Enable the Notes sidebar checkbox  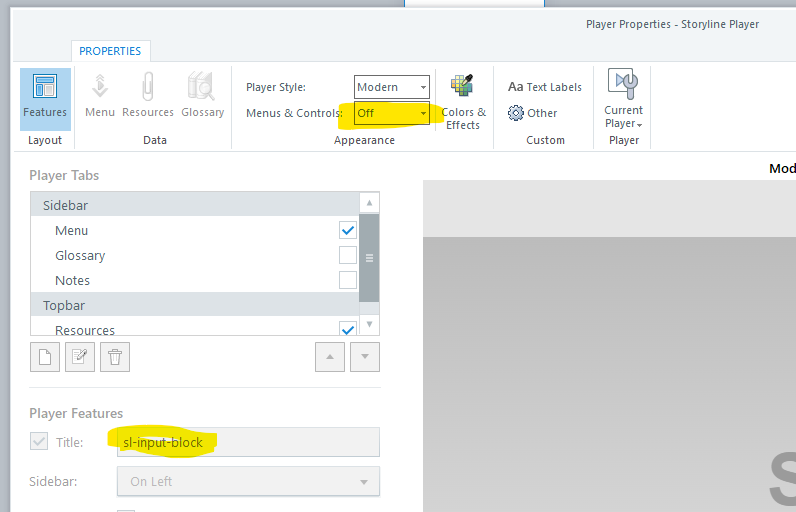click(x=348, y=280)
